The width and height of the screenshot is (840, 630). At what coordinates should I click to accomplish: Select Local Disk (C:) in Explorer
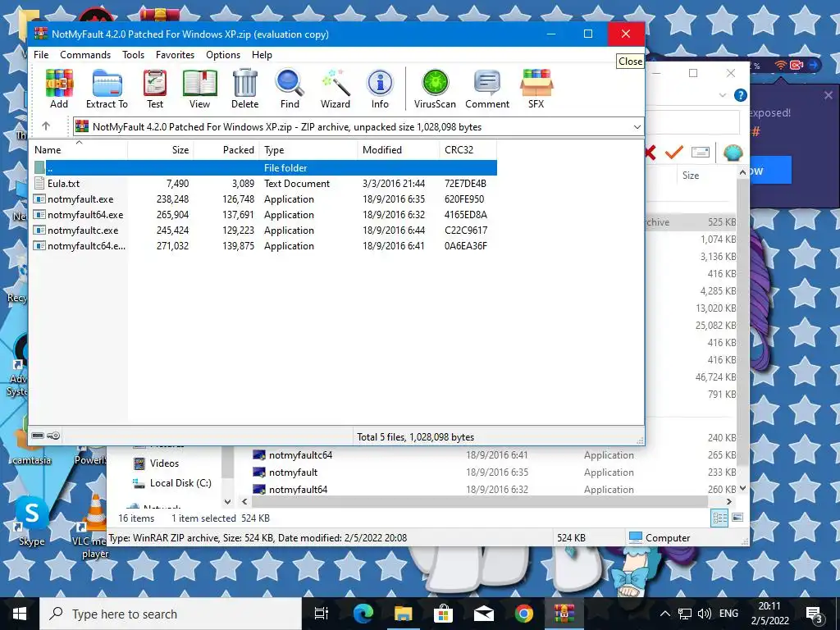pyautogui.click(x=180, y=482)
